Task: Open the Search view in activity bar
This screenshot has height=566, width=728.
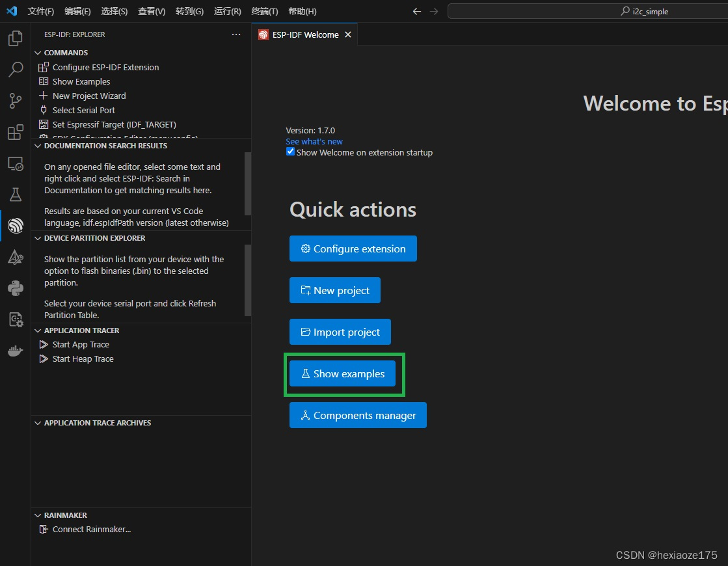Action: point(16,70)
